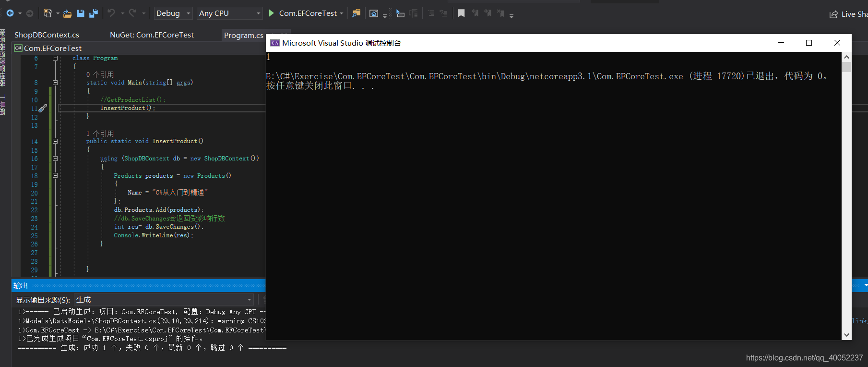Viewport: 868px width, 367px height.
Task: Click the console exit message with 进程 17720
Action: pyautogui.click(x=547, y=76)
